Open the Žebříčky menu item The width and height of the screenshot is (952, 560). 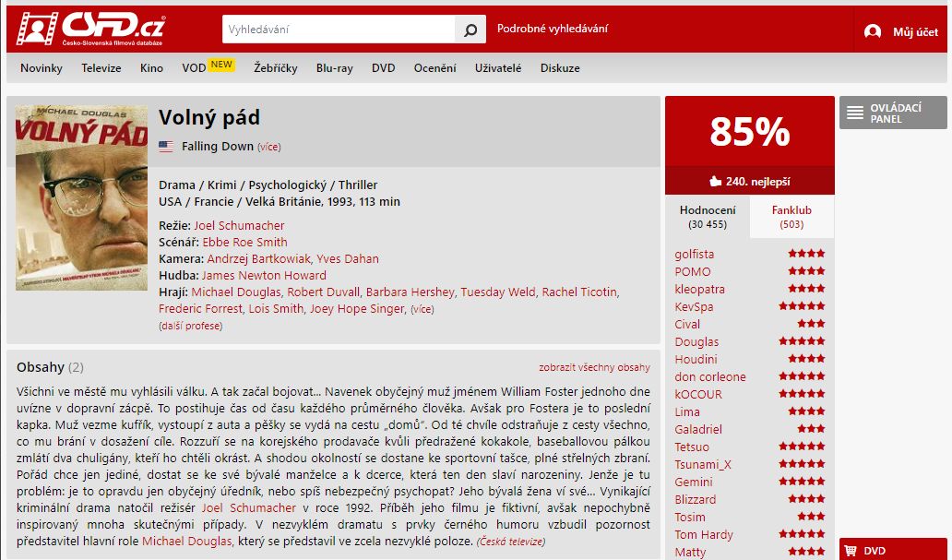(276, 68)
